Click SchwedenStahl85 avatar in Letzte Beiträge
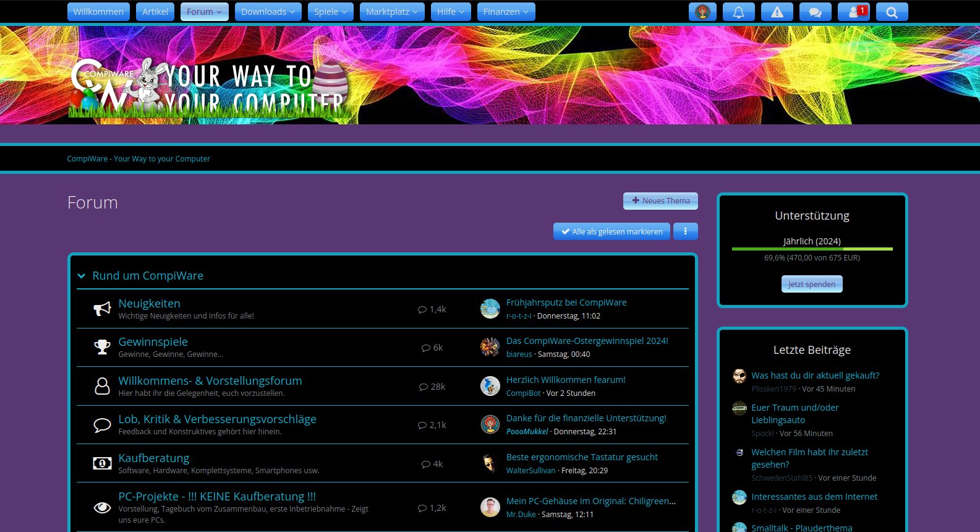Image resolution: width=980 pixels, height=532 pixels. [x=739, y=453]
